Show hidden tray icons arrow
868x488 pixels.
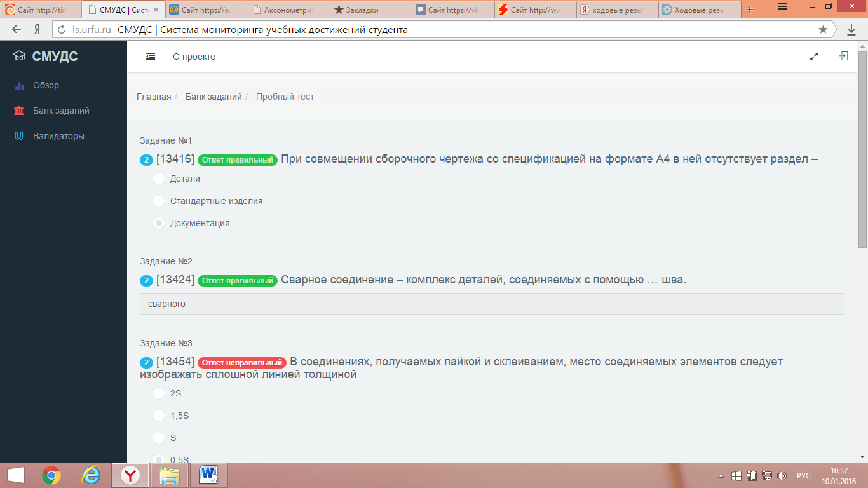coord(721,476)
